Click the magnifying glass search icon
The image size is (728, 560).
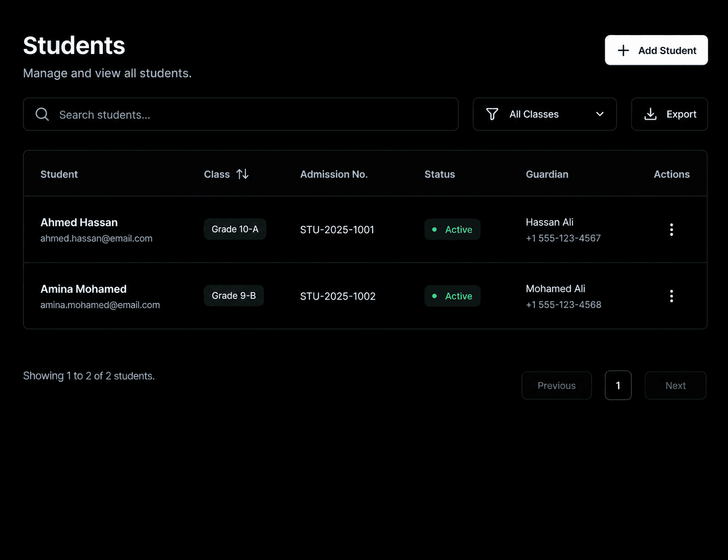click(42, 114)
